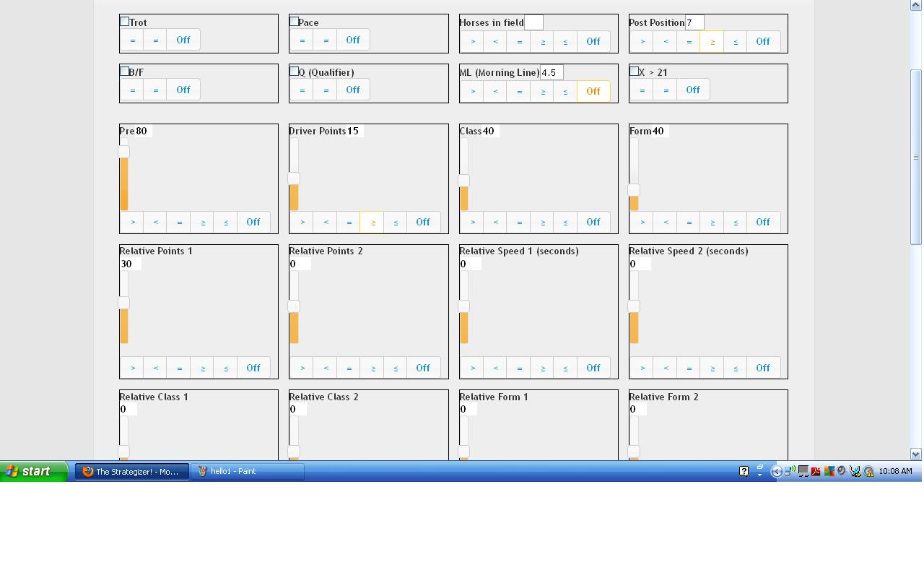This screenshot has height=578, width=924.
Task: Switch to hello1 - Paint taskbar window
Action: [247, 471]
